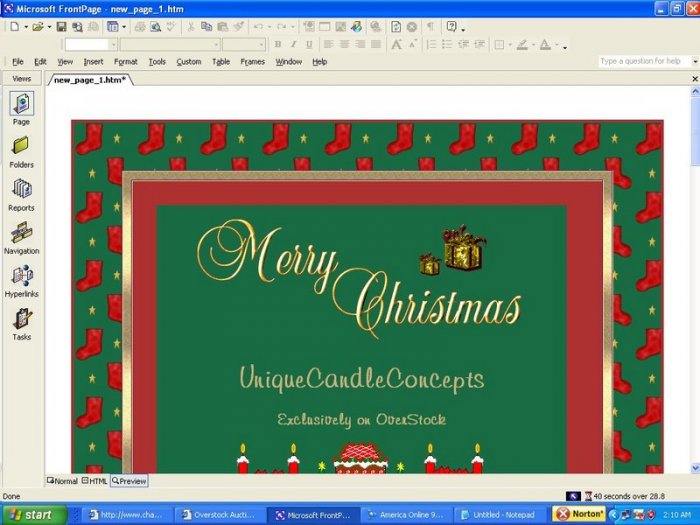Toggle Italic formatting button
This screenshot has height=525, width=700.
[294, 44]
